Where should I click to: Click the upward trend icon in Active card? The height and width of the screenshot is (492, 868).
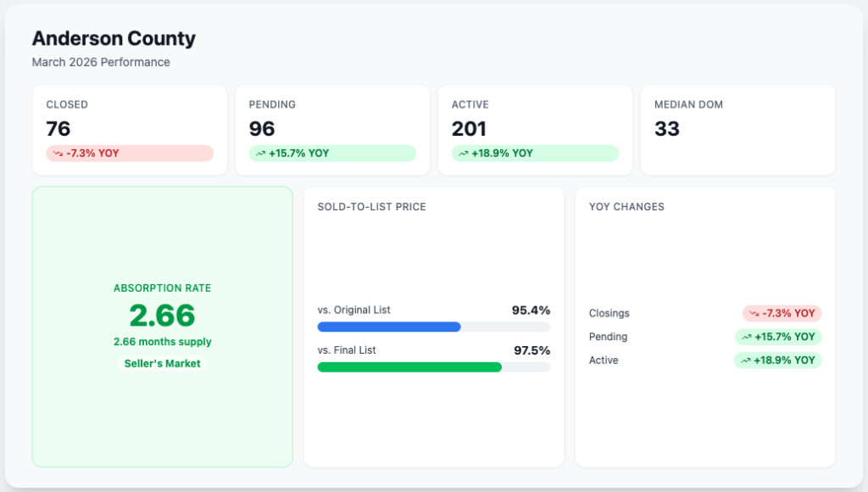pos(464,154)
